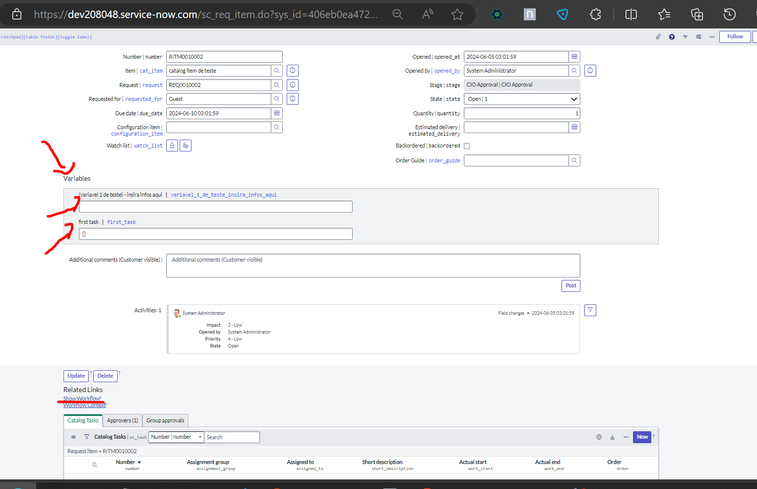Look up Configuration item

tap(277, 127)
